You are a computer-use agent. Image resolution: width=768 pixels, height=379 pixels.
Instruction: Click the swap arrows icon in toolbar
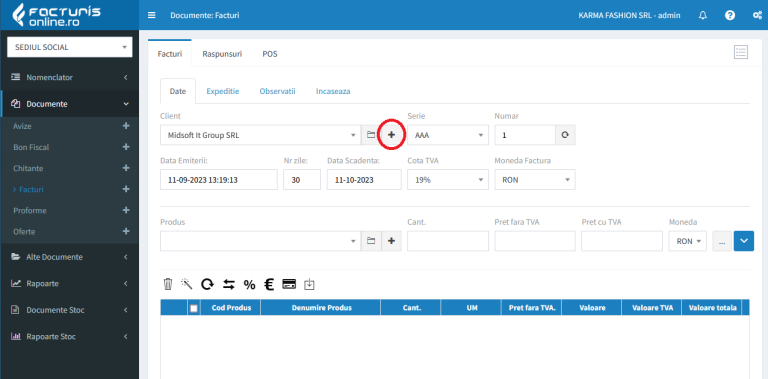pyautogui.click(x=229, y=284)
